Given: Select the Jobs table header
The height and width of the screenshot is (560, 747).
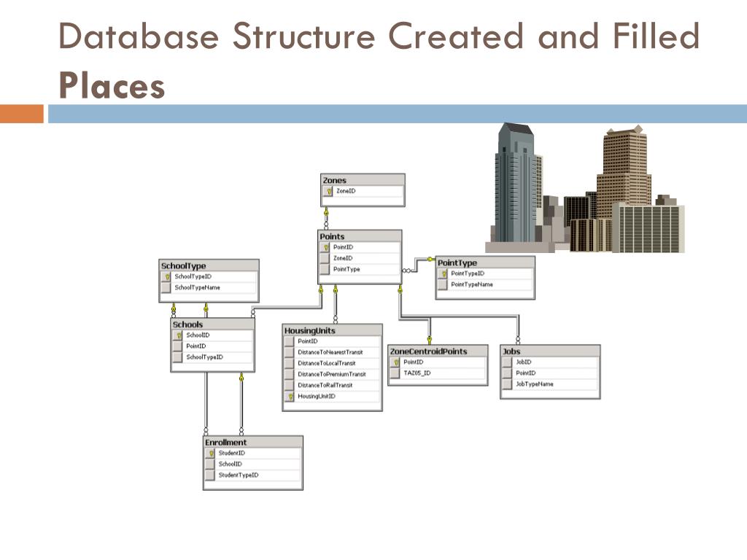Looking at the screenshot, I should tap(550, 351).
